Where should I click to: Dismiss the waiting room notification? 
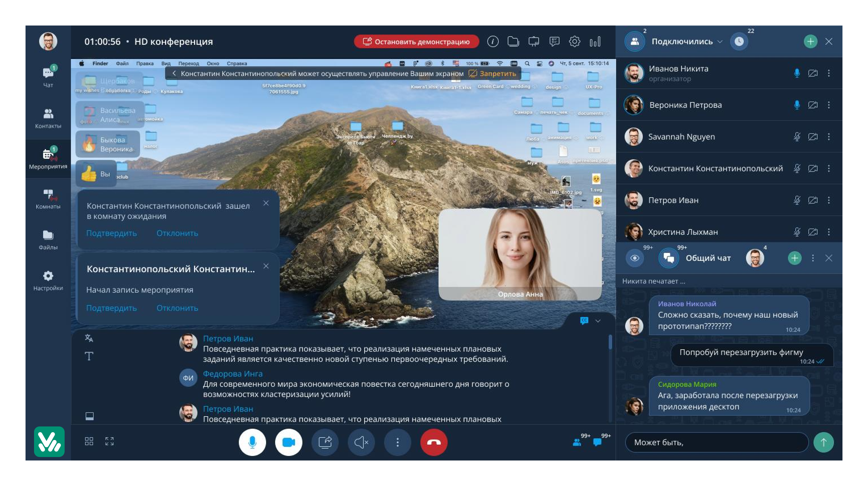point(266,203)
